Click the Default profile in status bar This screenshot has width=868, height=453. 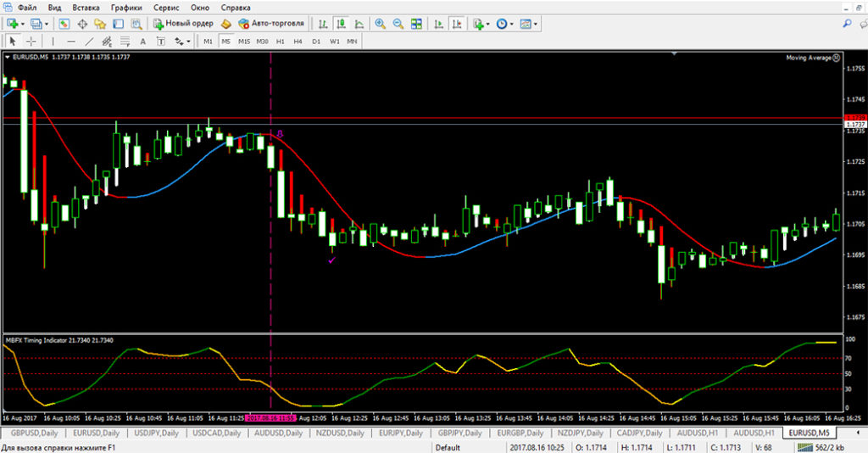coord(448,447)
